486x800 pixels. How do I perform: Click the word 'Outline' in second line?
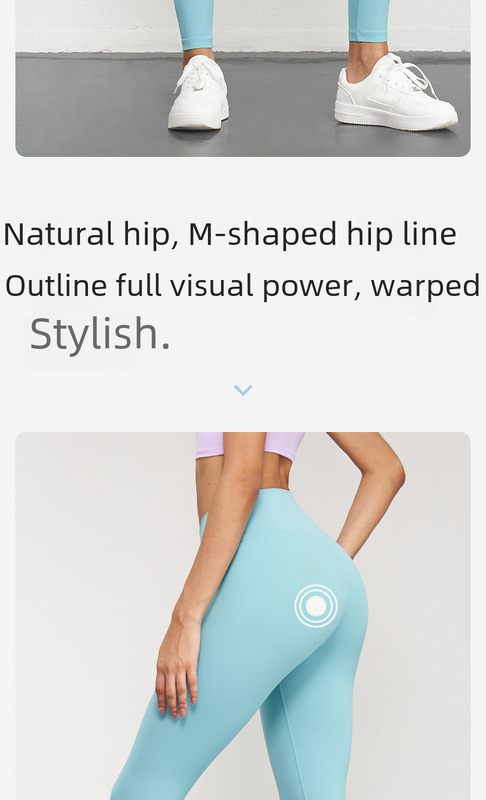[56, 286]
